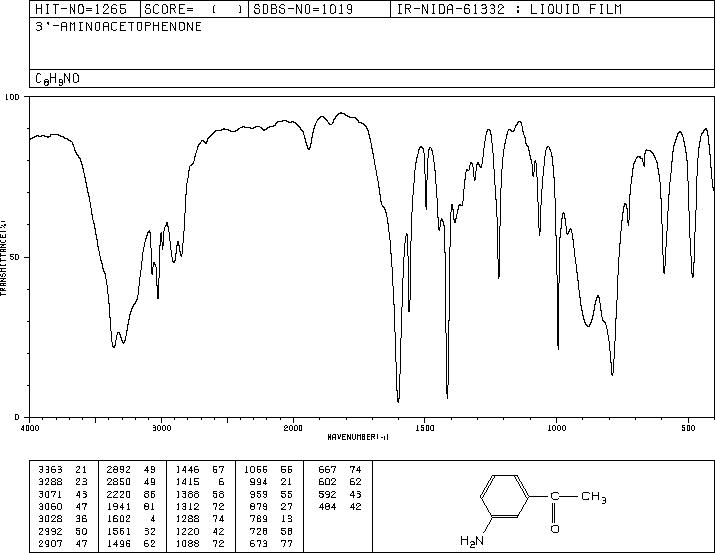The height and width of the screenshot is (553, 715).
Task: Click the 1000 x-axis tick label
Action: (x=556, y=428)
